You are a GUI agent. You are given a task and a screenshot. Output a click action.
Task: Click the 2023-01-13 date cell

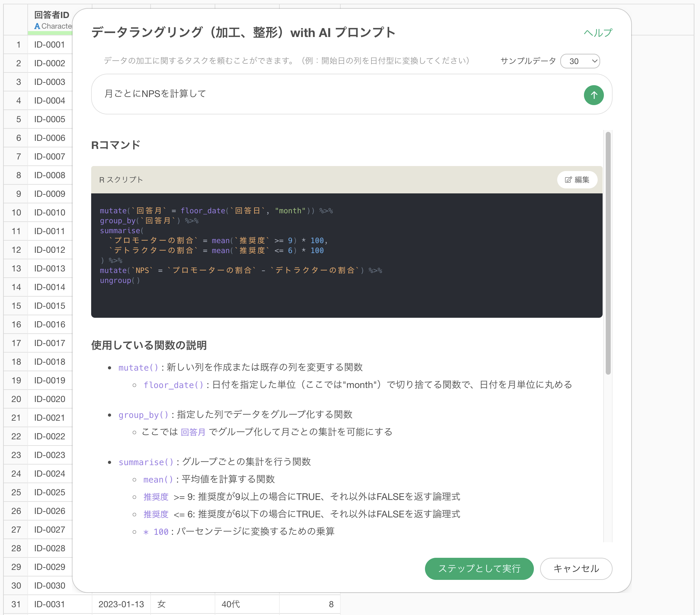[x=121, y=604]
